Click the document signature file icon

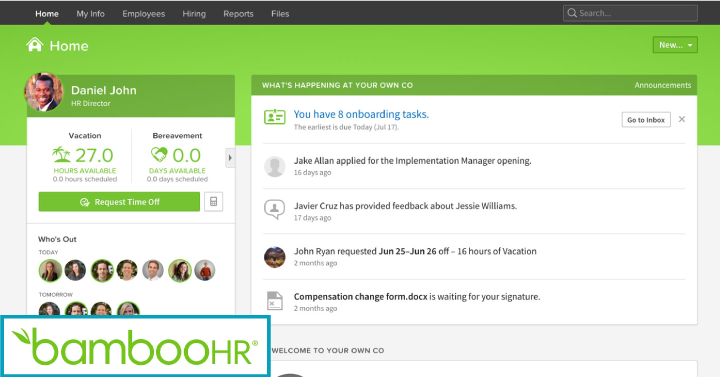pos(275,301)
